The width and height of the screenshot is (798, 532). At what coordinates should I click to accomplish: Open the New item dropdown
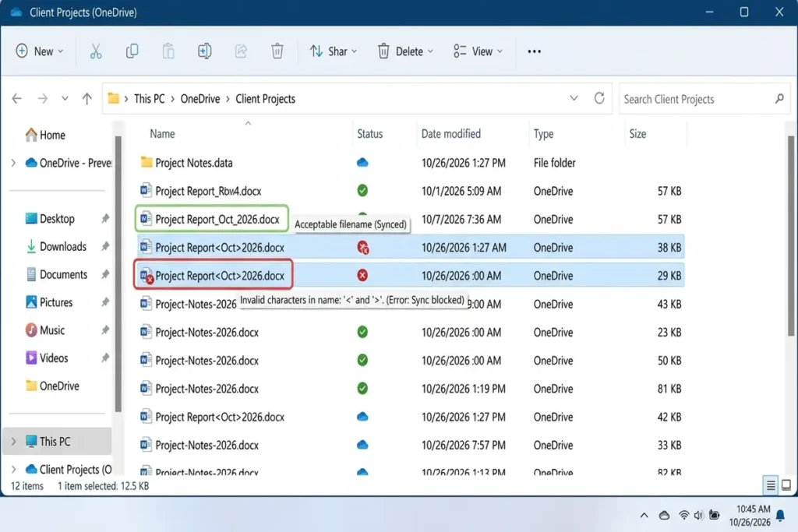point(40,51)
